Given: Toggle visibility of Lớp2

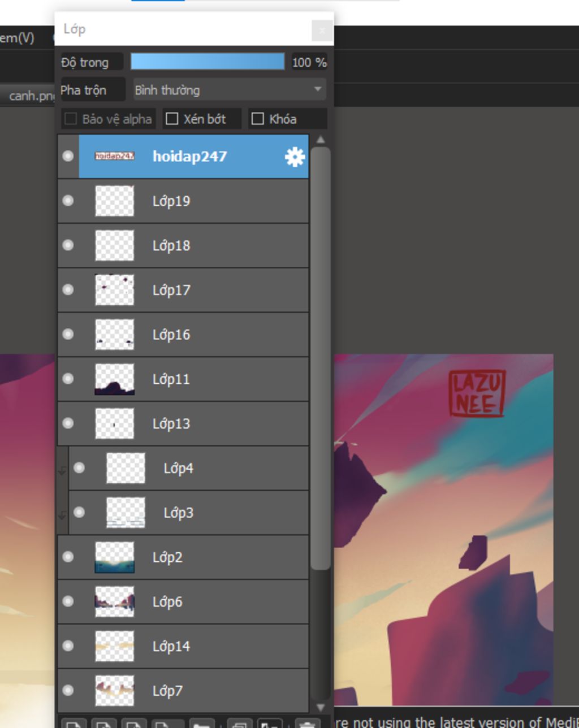Looking at the screenshot, I should point(68,557).
